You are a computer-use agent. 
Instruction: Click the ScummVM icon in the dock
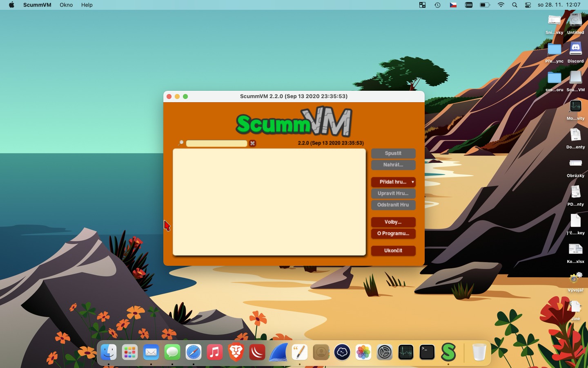click(x=448, y=352)
